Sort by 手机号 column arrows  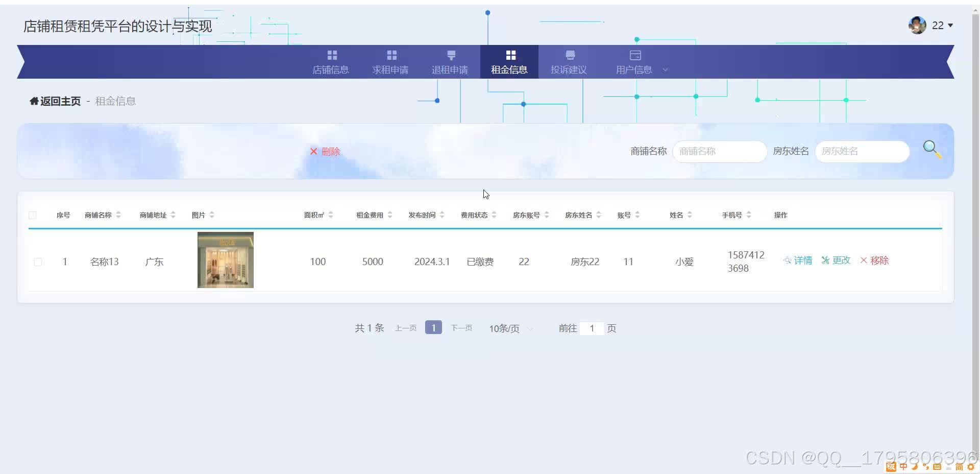pos(749,215)
